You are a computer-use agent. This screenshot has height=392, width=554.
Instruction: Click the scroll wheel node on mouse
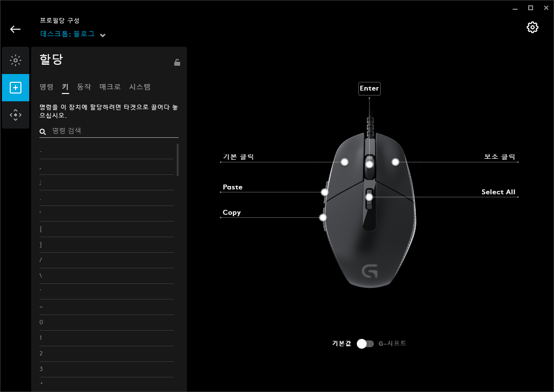(369, 165)
